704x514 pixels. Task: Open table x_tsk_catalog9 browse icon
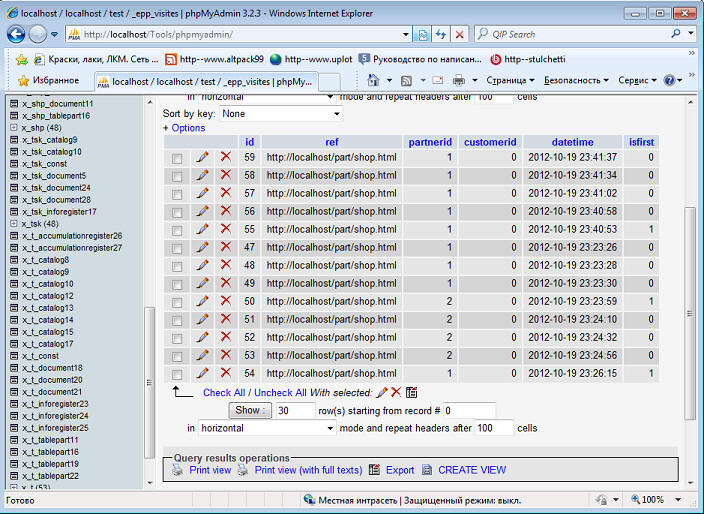[14, 140]
